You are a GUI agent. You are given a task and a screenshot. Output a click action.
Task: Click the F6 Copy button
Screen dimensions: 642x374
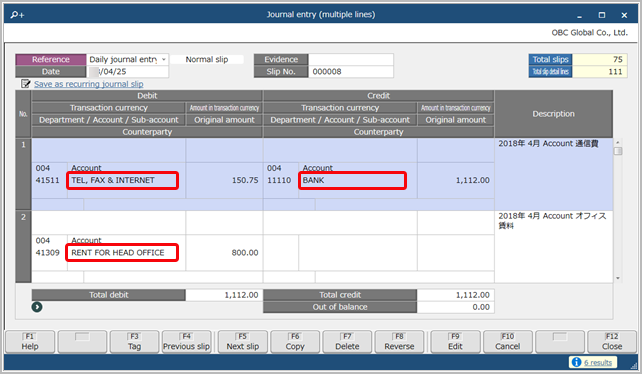point(295,342)
